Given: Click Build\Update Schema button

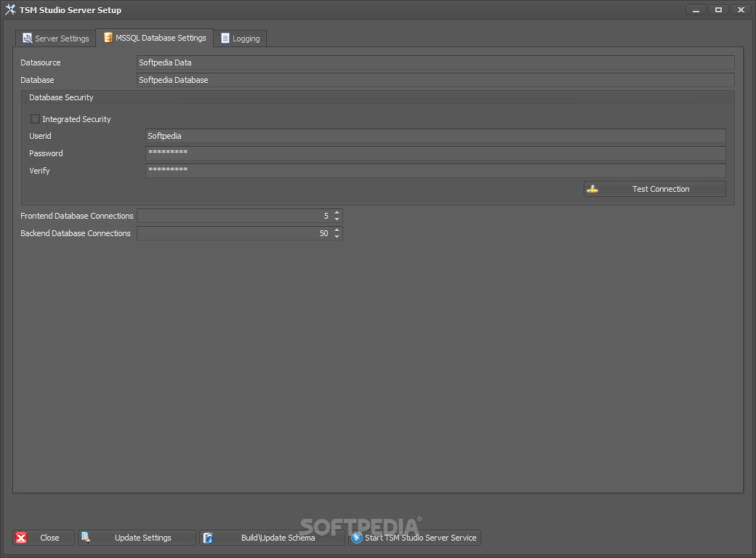Looking at the screenshot, I should tap(272, 538).
